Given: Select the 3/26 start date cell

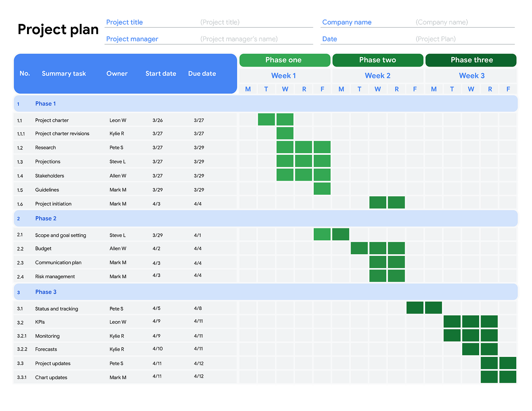Looking at the screenshot, I should click(157, 120).
